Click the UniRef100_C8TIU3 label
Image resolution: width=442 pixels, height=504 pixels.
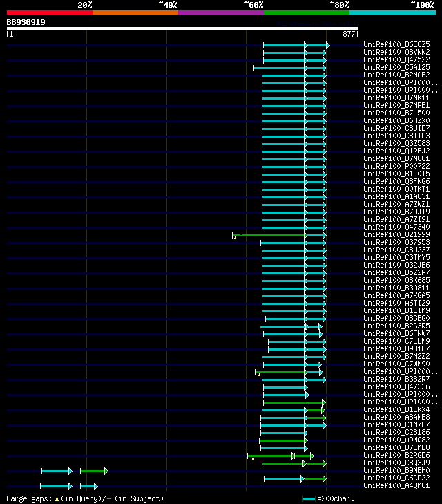396,136
